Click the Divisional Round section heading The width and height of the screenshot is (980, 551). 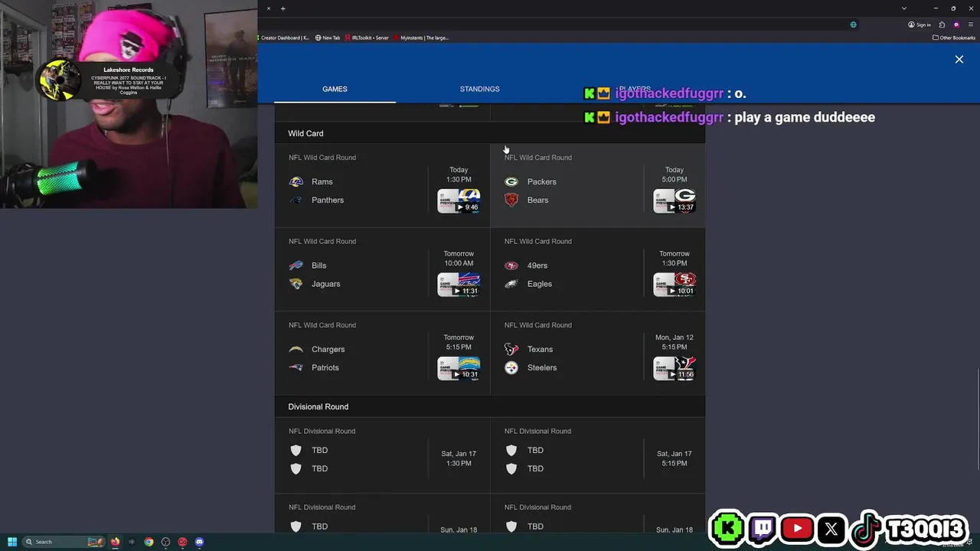(x=318, y=406)
